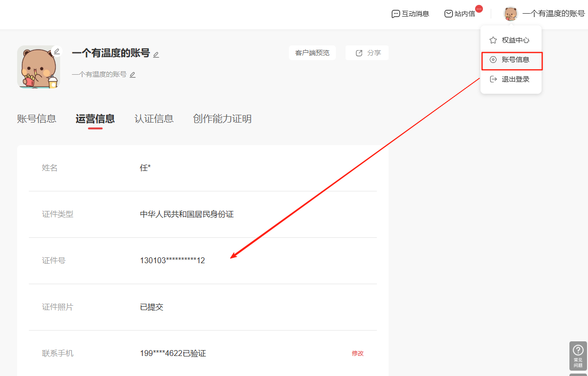Image resolution: width=588 pixels, height=376 pixels.
Task: Choose 账号信息 in the user dropdown
Action: [x=515, y=60]
